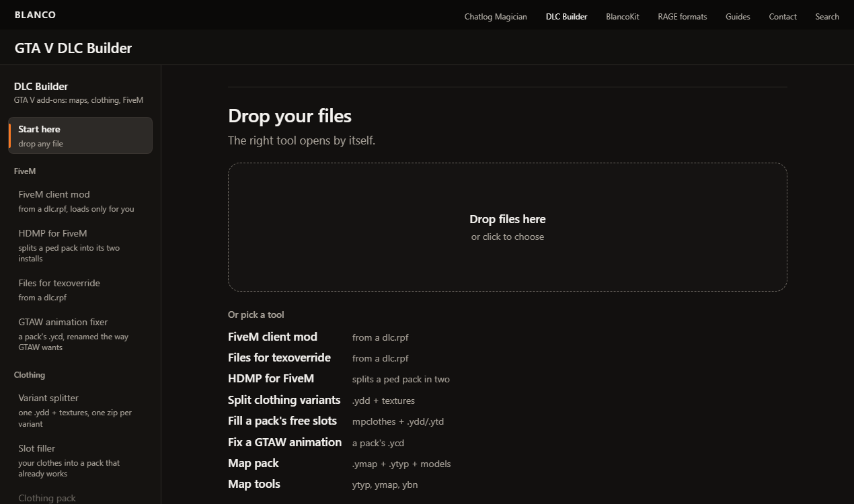This screenshot has width=854, height=504.
Task: Open the Contact page link
Action: pos(783,17)
